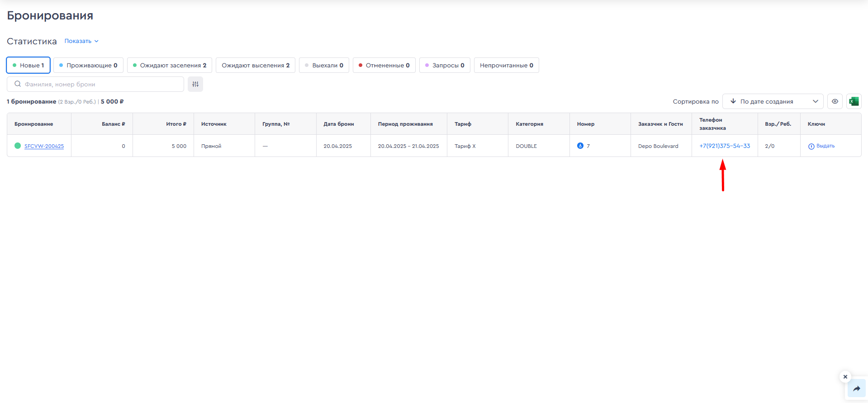
Task: Open the По дате создания sort dropdown
Action: 773,101
